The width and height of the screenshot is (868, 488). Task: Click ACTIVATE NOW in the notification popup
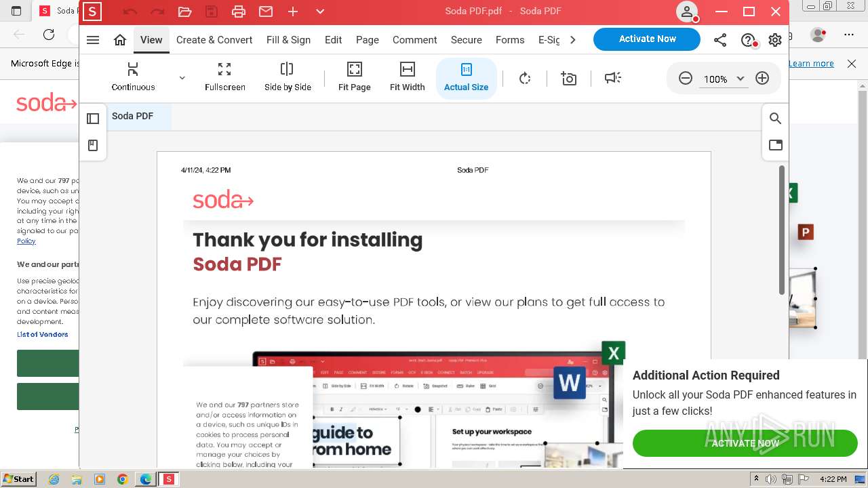pos(745,443)
